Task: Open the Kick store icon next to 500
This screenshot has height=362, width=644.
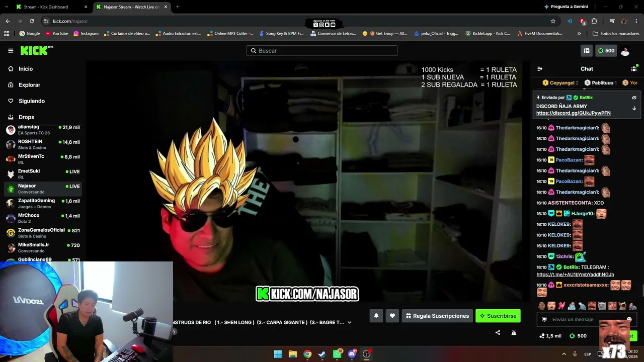Action: tap(586, 51)
